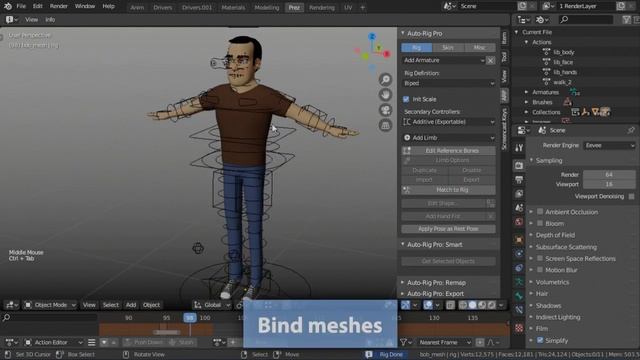
Task: Switch perspective/orthographic grid icon
Action: click(385, 126)
